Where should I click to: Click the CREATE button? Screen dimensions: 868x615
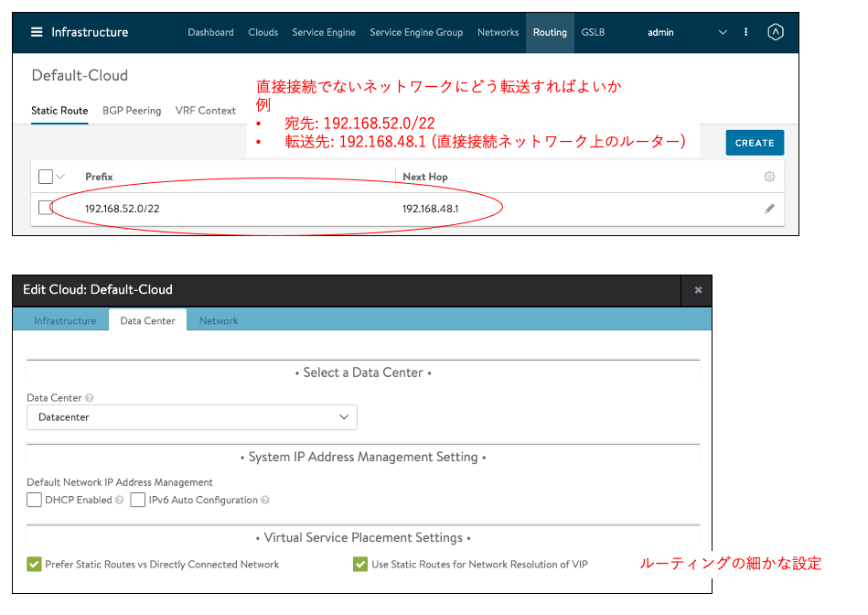tap(755, 143)
